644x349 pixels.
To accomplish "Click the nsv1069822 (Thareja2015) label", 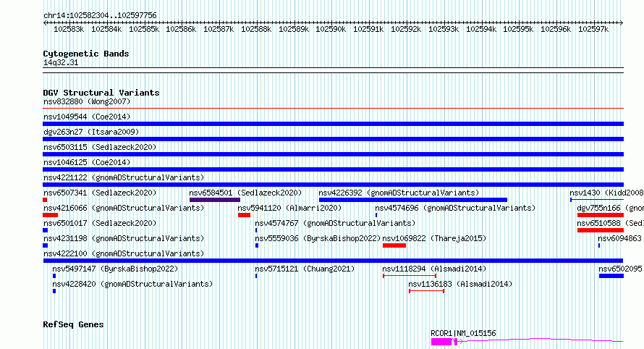I will 434,238.
